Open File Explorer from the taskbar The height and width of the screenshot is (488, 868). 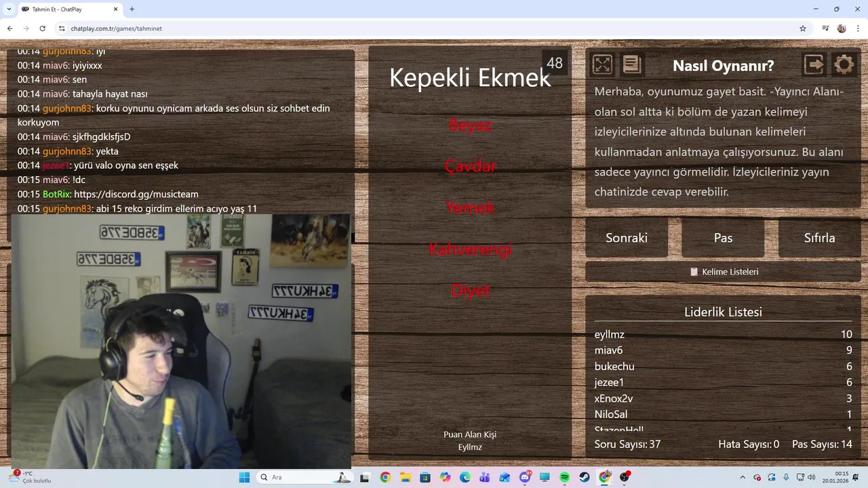tap(405, 477)
